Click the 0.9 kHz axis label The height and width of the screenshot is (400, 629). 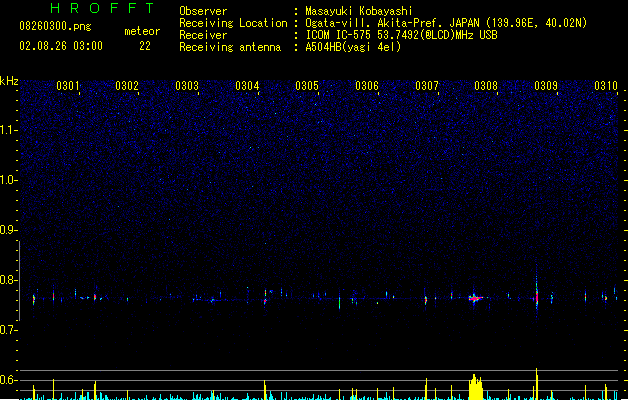(9, 230)
